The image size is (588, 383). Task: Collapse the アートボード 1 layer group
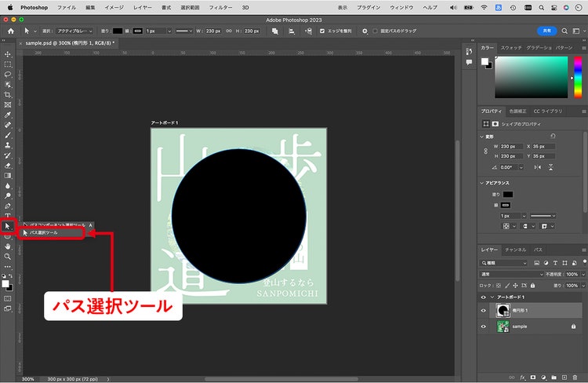pos(492,297)
